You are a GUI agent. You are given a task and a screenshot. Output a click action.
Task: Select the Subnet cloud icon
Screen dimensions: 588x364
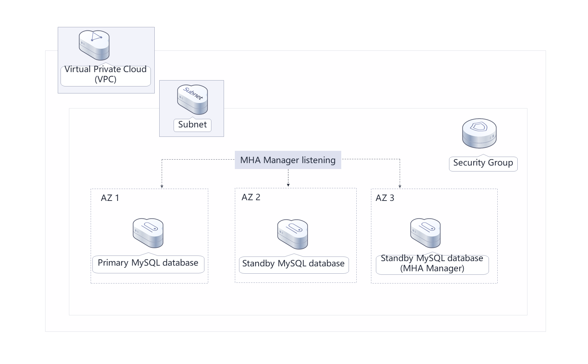click(192, 99)
